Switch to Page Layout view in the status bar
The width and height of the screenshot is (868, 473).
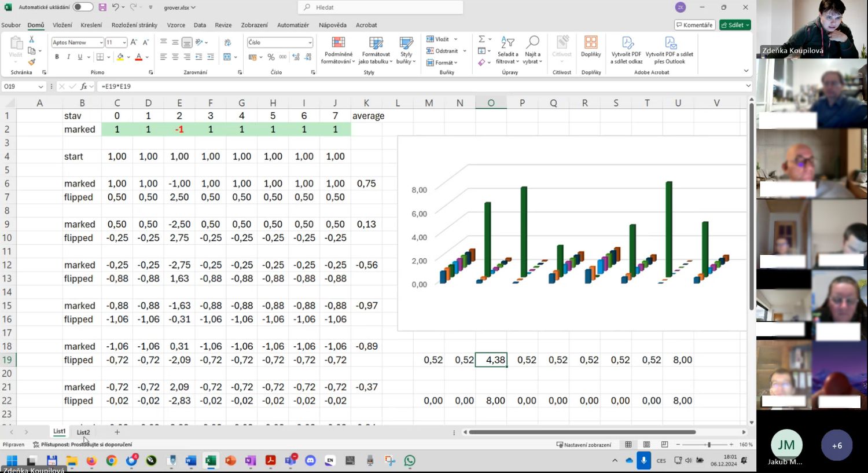646,445
